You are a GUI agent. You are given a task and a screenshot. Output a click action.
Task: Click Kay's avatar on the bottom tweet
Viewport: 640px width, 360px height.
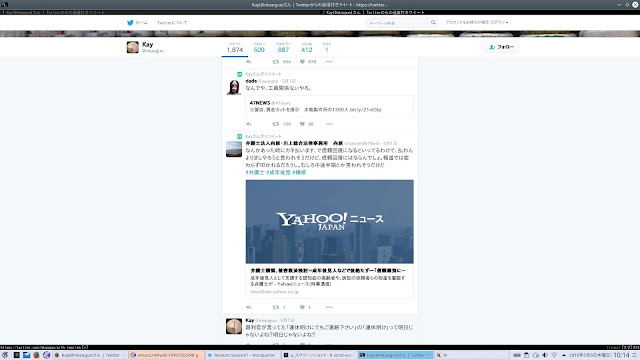click(234, 326)
